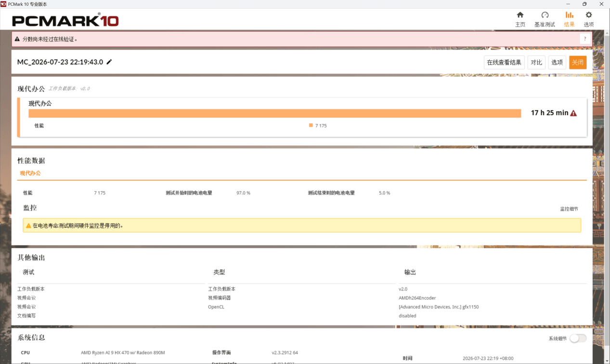The height and width of the screenshot is (364, 610).
Task: Click the orange 现代办公 battery life bar
Action: pos(275,113)
